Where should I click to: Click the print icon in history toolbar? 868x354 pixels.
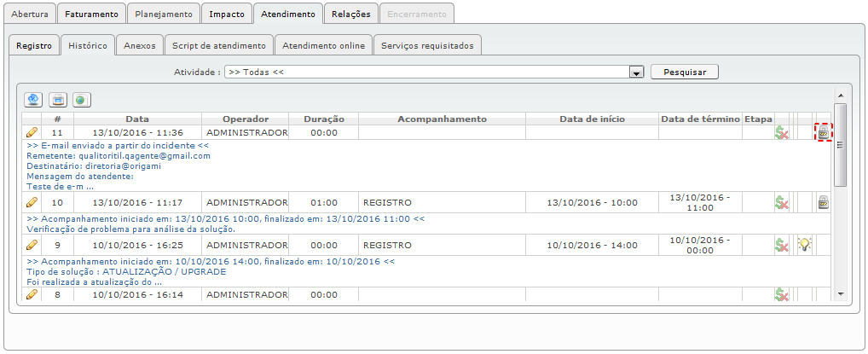click(x=58, y=100)
